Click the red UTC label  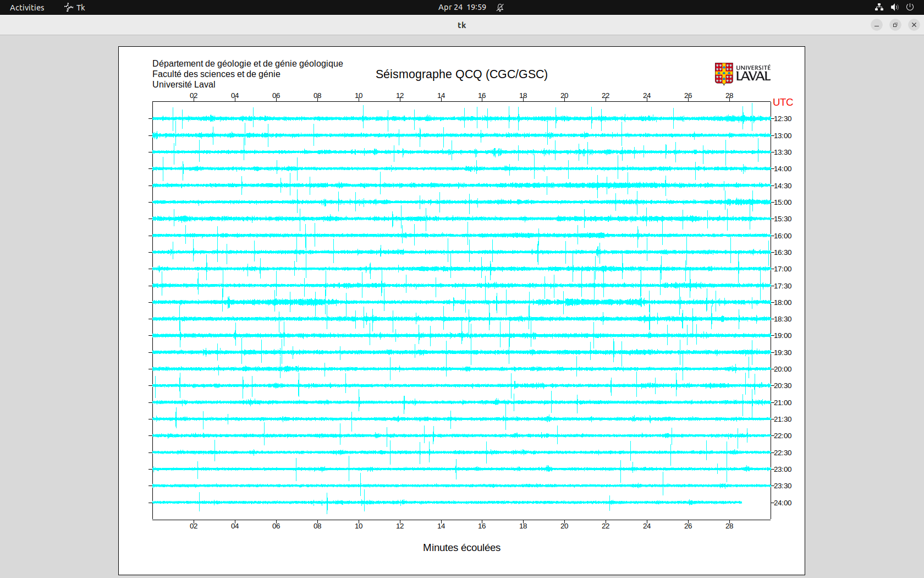[x=783, y=102]
